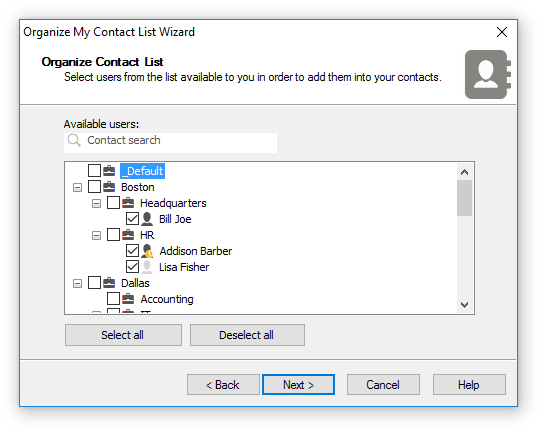
Task: Click the briefcase icon next to _Default
Action: coord(109,171)
